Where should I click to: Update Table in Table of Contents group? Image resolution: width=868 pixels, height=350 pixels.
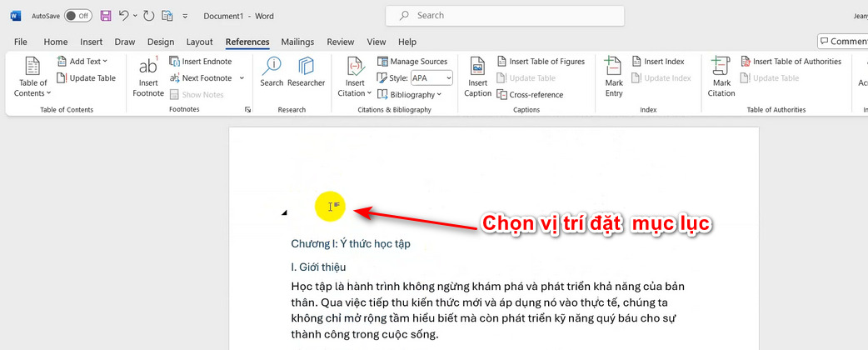click(87, 78)
